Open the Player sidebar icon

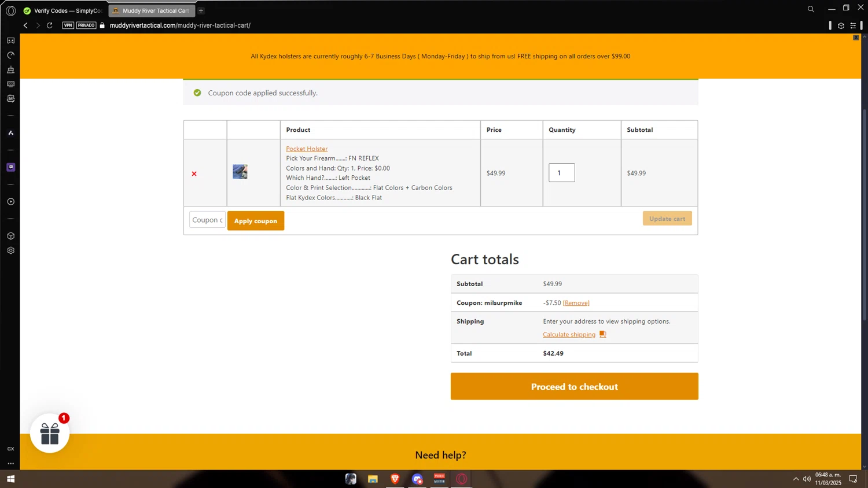pos(10,202)
